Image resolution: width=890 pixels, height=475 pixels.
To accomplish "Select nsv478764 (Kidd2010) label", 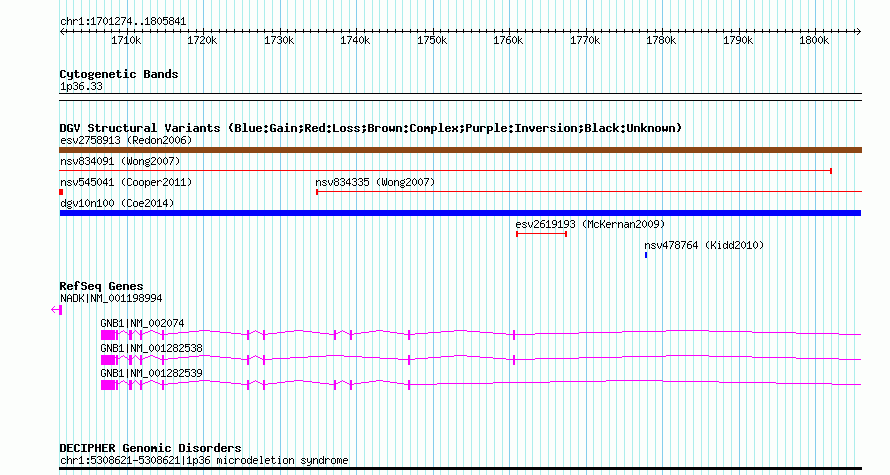I will click(x=704, y=245).
